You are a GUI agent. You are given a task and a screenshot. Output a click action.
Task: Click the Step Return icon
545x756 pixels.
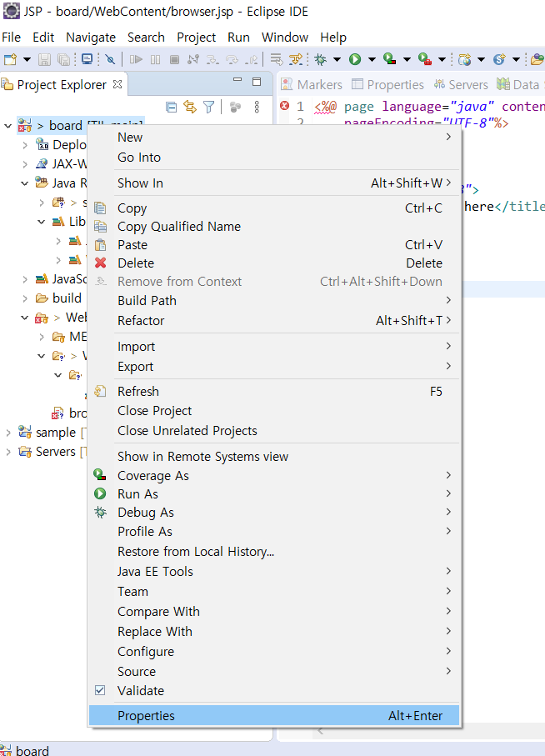click(251, 59)
